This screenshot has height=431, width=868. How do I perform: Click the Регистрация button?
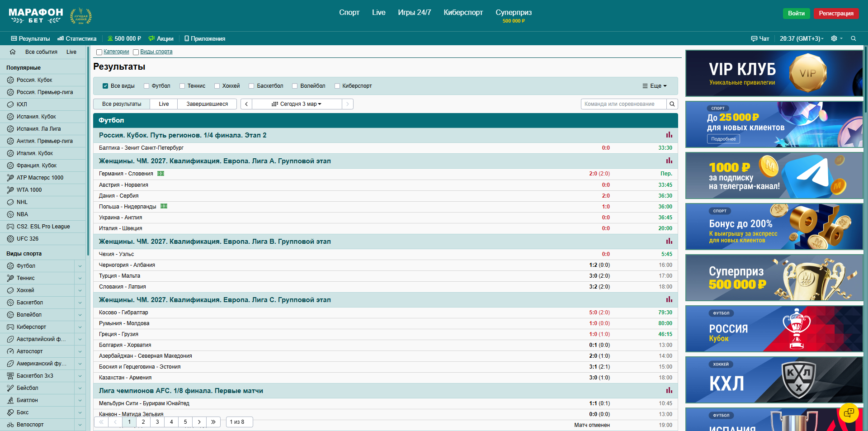click(x=835, y=13)
